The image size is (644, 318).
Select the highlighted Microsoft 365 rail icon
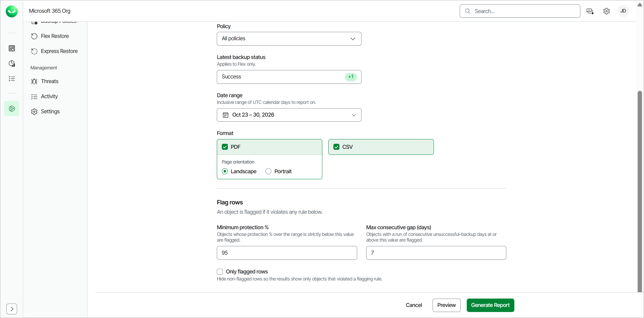point(12,109)
